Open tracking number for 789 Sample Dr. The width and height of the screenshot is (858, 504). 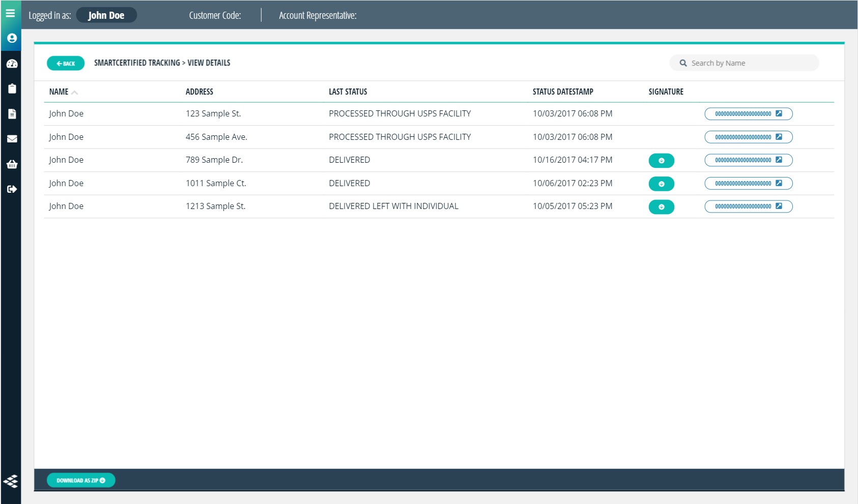748,160
